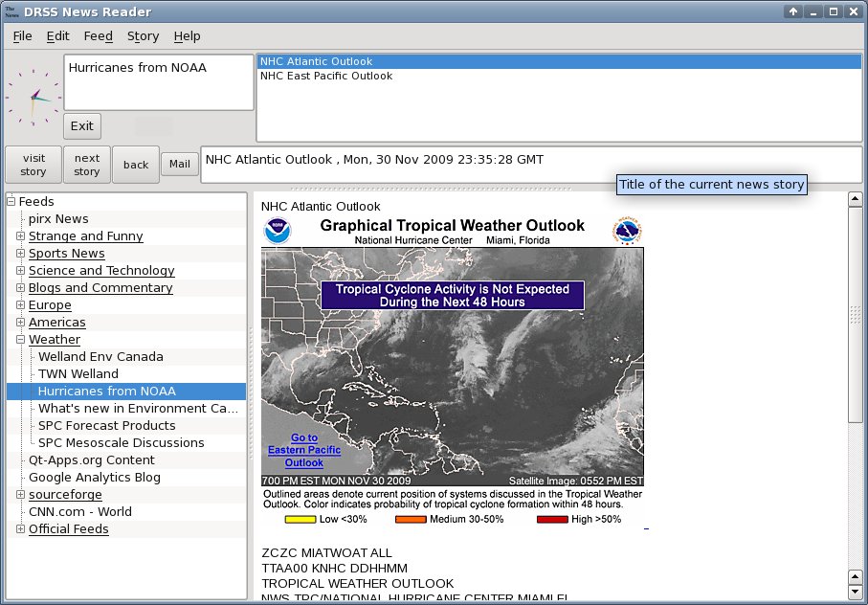Collapse the Feeds root node
Screen dimensions: 868x605
coord(11,201)
